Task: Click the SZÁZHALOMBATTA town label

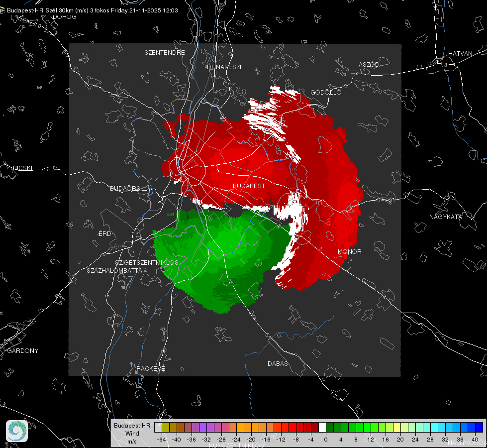Action: 114,270
